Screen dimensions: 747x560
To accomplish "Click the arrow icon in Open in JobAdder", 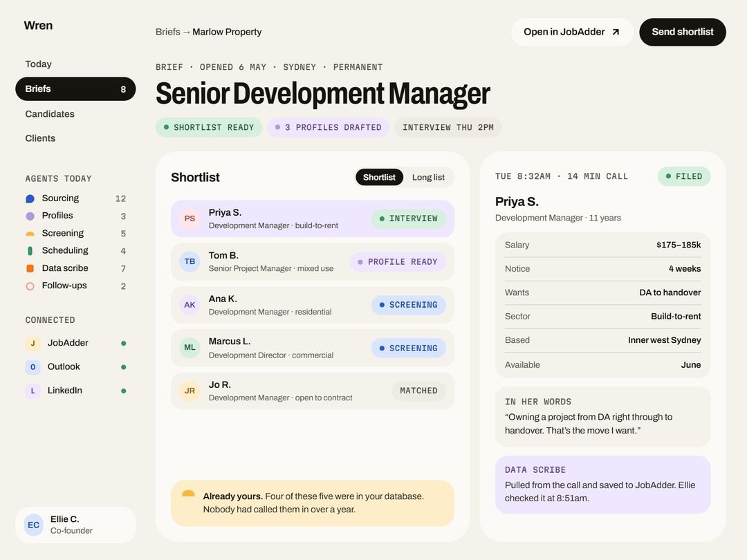I will pyautogui.click(x=616, y=32).
